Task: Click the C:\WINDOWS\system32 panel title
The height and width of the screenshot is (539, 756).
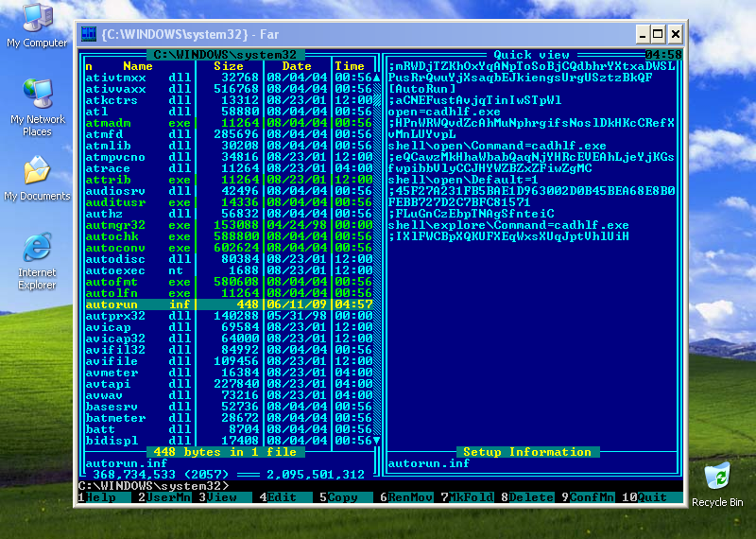Action: (225, 55)
